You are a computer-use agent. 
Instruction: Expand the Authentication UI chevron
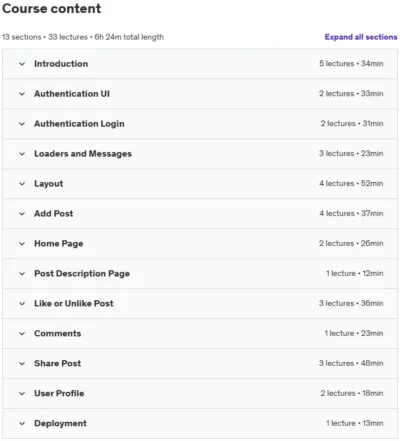(22, 94)
